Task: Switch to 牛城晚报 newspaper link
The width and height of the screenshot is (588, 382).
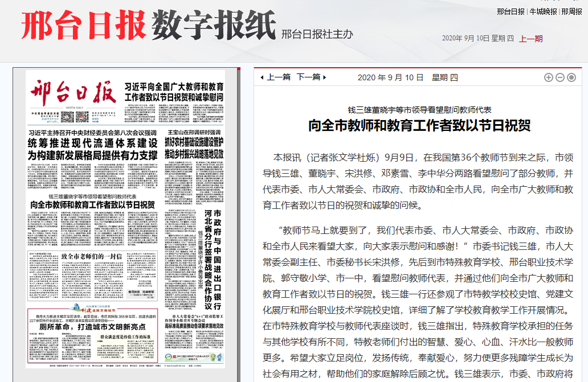Action: [544, 11]
